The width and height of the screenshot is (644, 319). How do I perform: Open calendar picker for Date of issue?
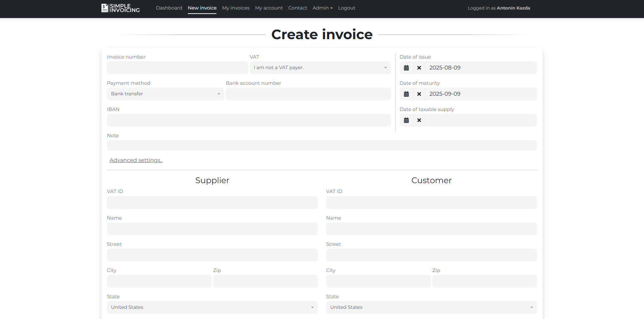click(406, 68)
